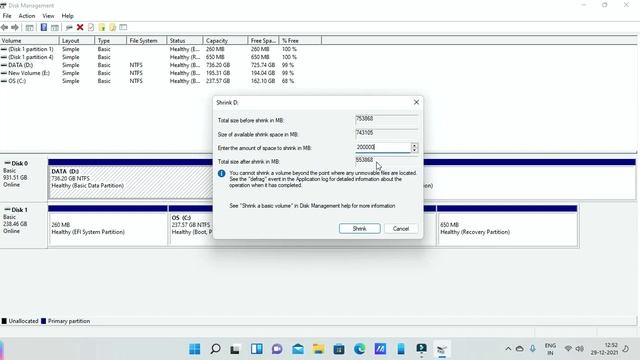Select the DATA (D:) partition graphic
Image resolution: width=640 pixels, height=360 pixels.
click(130, 182)
